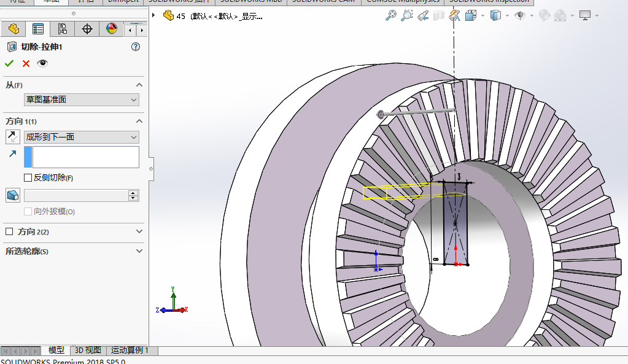Click the last-tab arrow at the bottom
The width and height of the screenshot is (628, 364).
(x=35, y=351)
